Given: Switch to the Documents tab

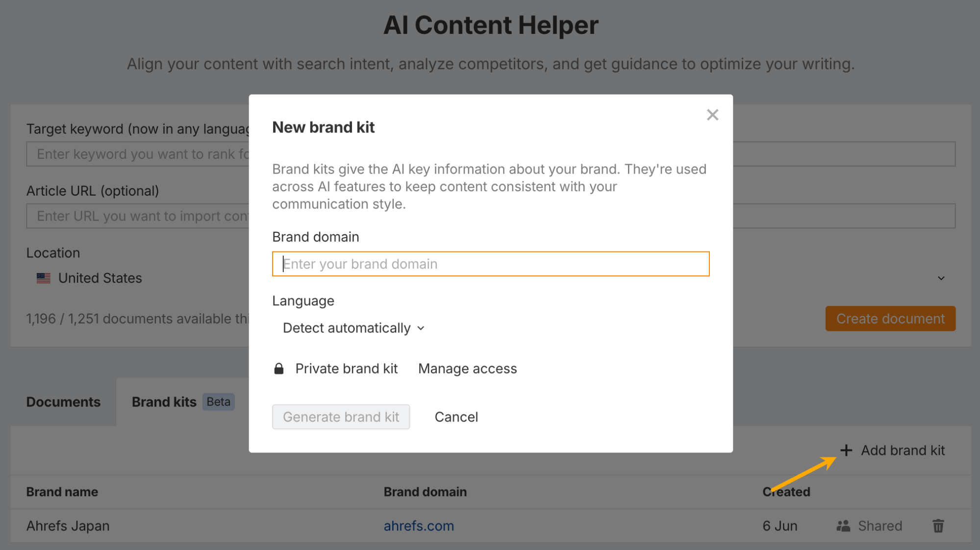Looking at the screenshot, I should (x=63, y=402).
